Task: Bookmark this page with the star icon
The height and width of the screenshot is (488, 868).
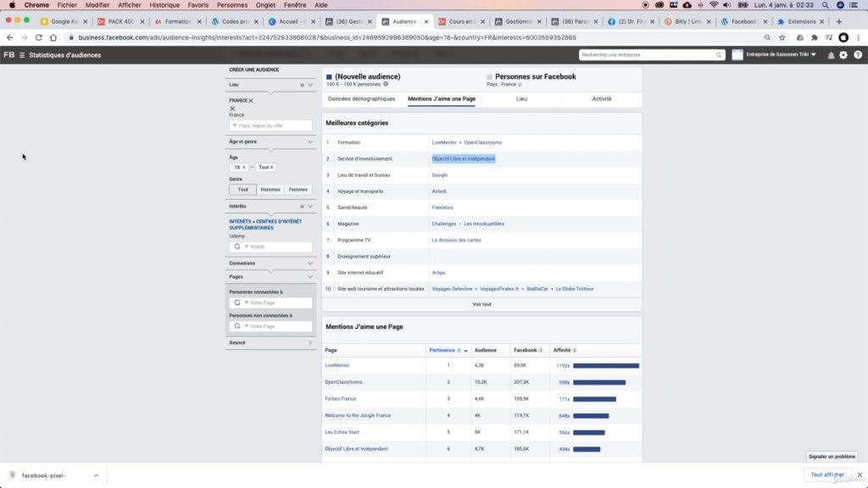Action: 782,37
